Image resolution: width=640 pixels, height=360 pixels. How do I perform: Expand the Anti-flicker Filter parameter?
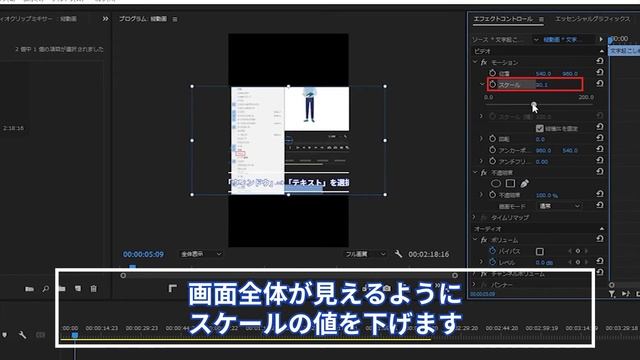pos(482,161)
